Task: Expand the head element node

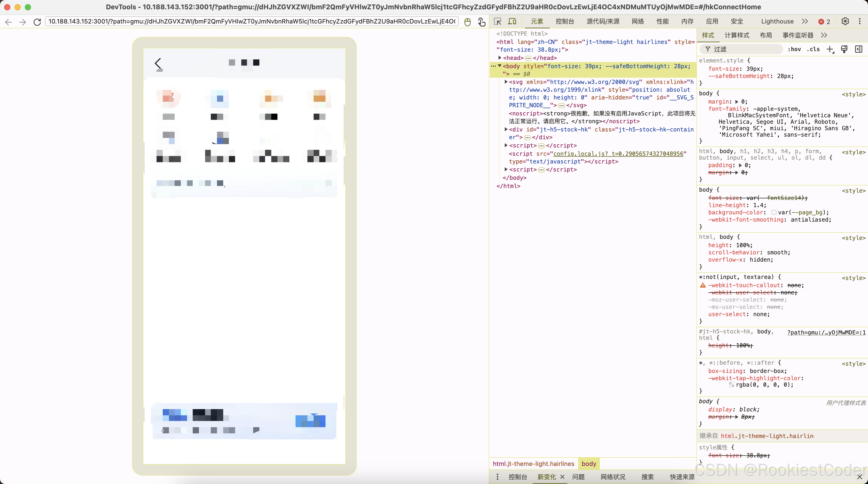Action: (500, 58)
